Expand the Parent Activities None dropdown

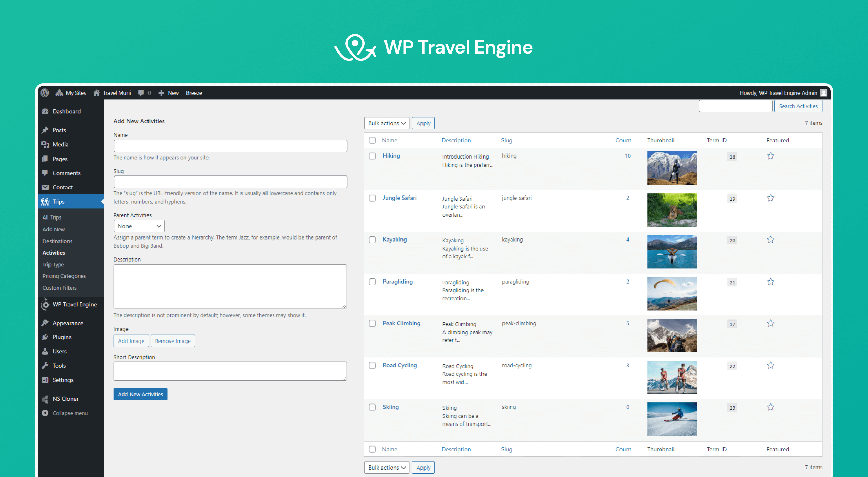pyautogui.click(x=139, y=226)
